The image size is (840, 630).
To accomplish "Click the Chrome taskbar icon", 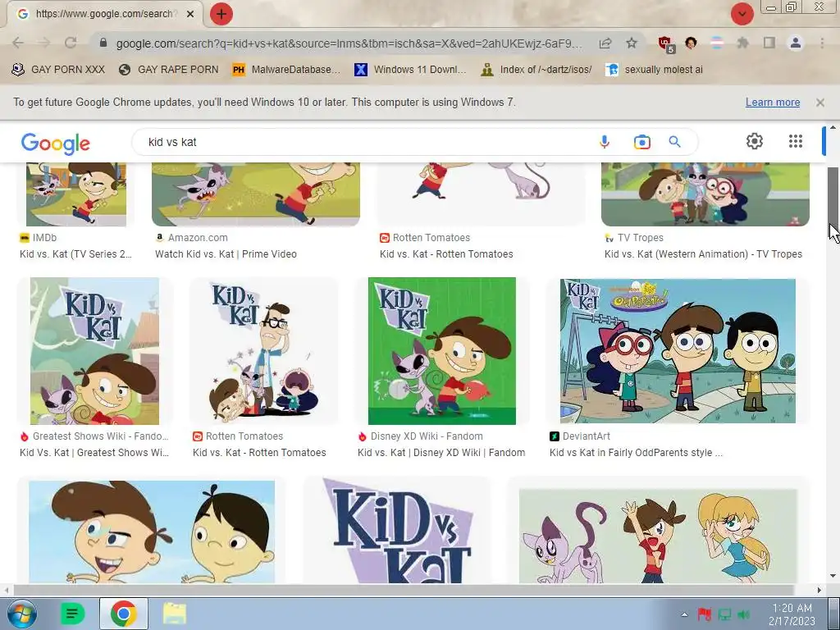I will point(123,614).
